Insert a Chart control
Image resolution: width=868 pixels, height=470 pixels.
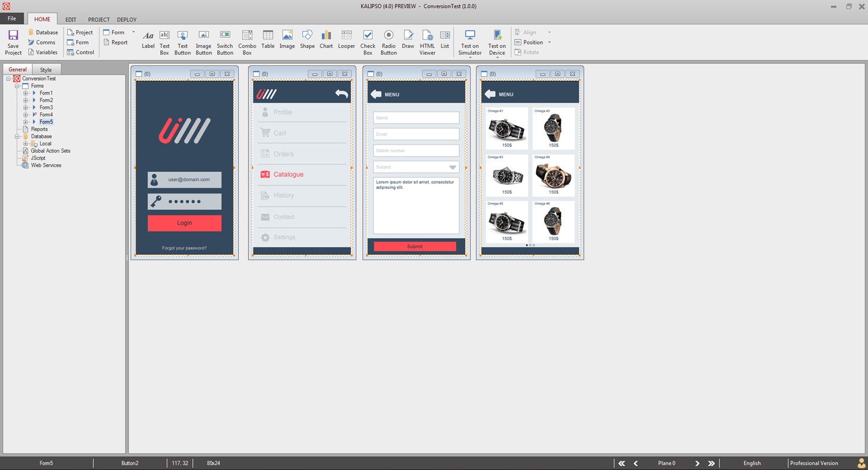tap(326, 42)
